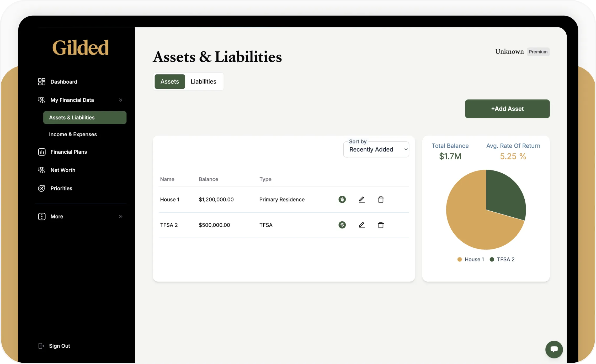
Task: Open the edit pencil for TFSA 2
Action: (x=361, y=225)
